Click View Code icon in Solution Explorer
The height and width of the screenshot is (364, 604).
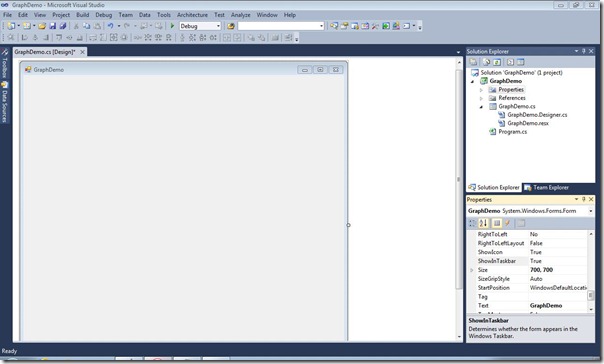(x=510, y=62)
